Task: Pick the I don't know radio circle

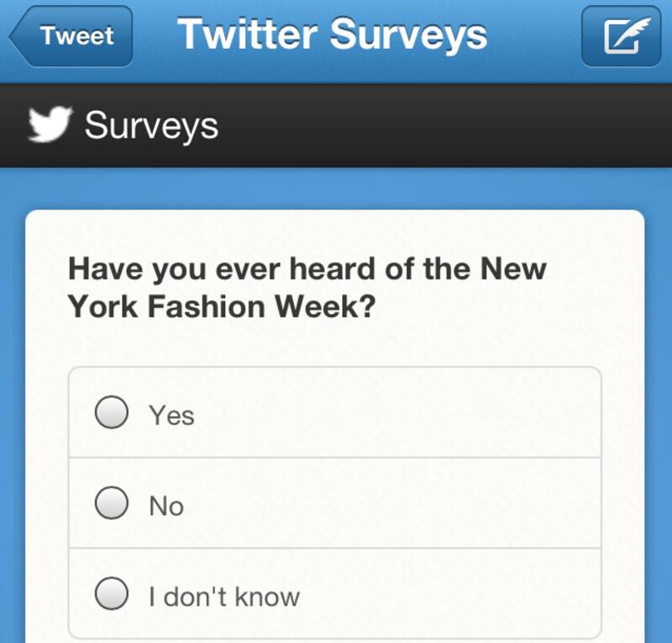Action: [111, 594]
